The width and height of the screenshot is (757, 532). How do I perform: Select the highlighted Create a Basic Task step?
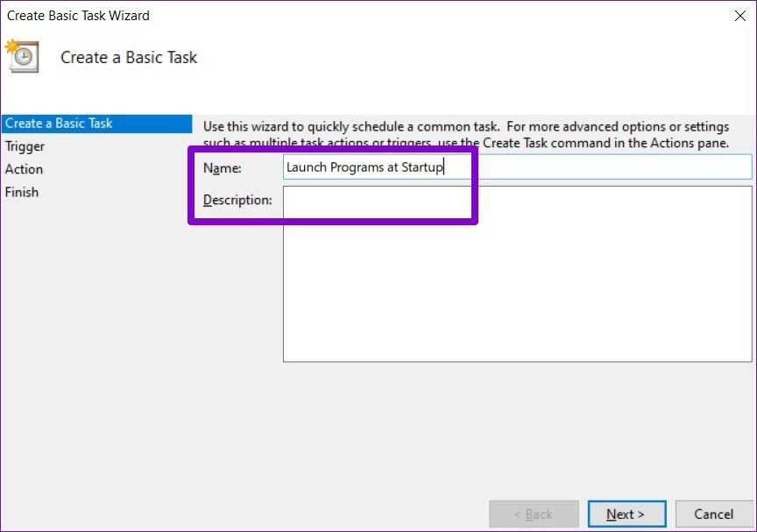click(x=96, y=124)
